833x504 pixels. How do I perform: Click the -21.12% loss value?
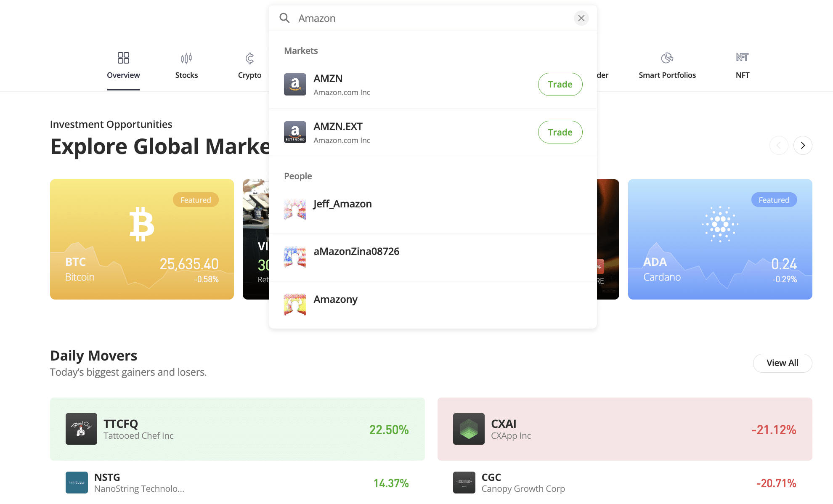(774, 430)
